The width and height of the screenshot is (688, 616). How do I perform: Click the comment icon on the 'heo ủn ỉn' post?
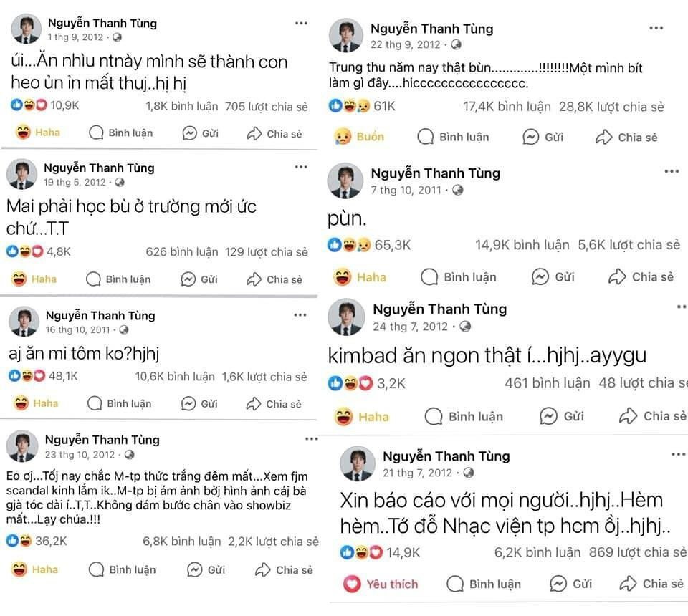click(97, 133)
